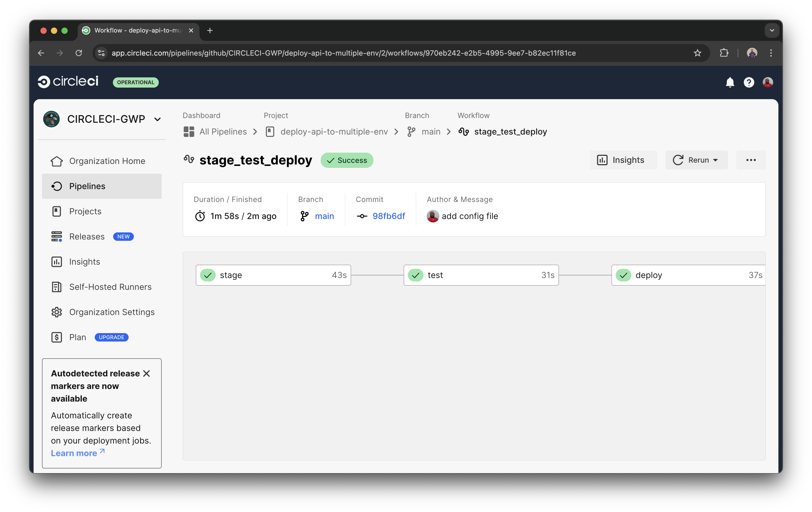Open Projects in the sidebar

pyautogui.click(x=102, y=211)
